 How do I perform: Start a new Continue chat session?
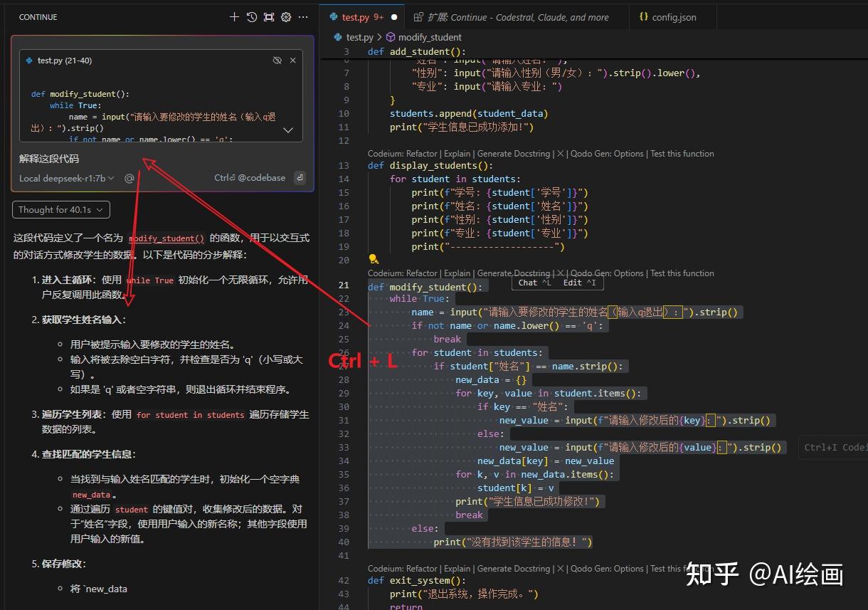point(234,16)
